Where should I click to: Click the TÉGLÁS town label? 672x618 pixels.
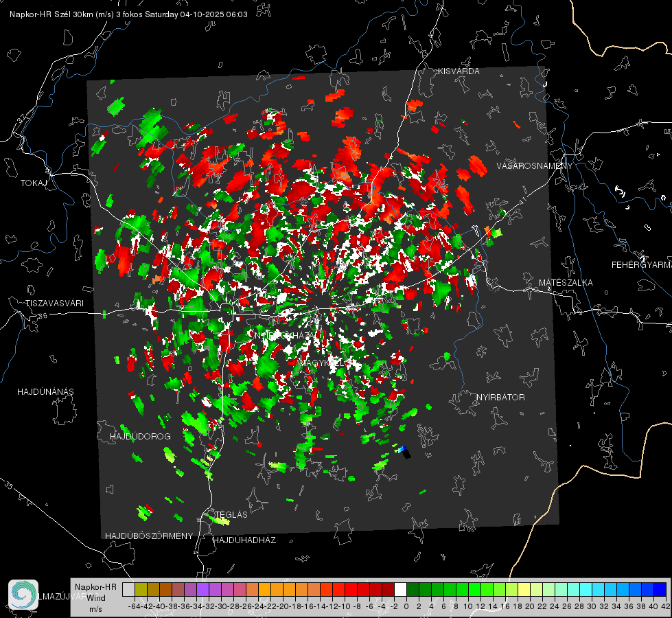(x=231, y=514)
